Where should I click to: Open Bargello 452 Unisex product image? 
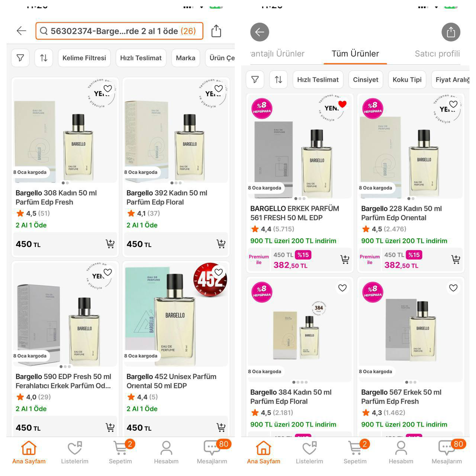(176, 314)
